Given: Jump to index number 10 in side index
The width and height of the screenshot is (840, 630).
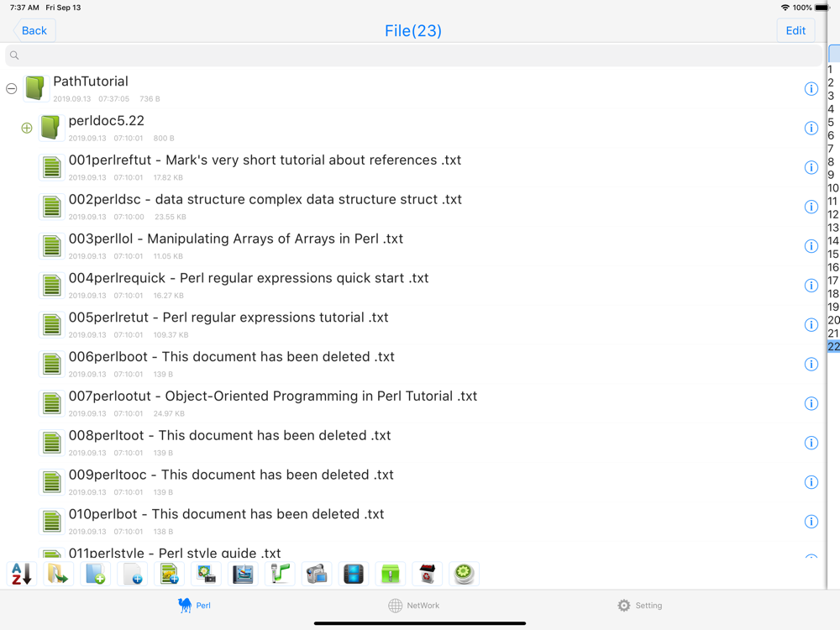Looking at the screenshot, I should point(833,188).
